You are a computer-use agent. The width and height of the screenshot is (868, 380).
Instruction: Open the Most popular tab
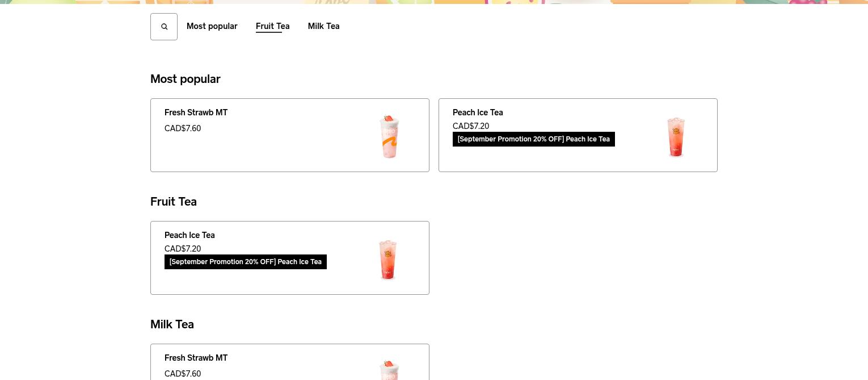tap(212, 26)
